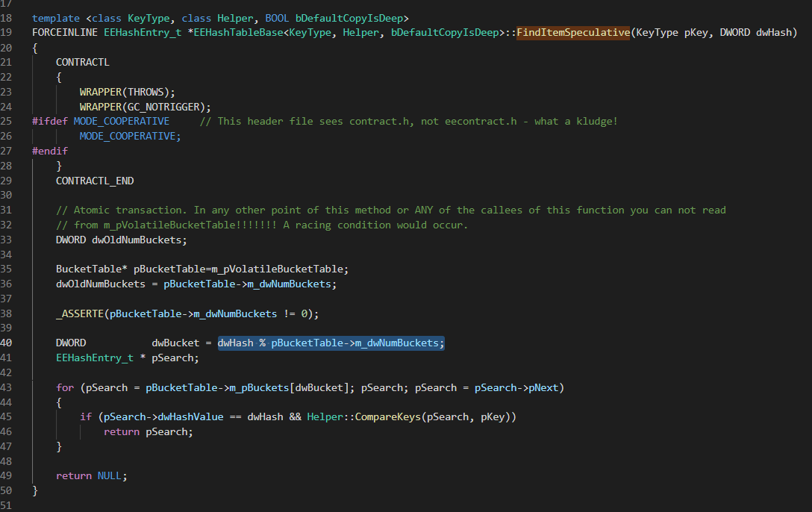Click the 'EEHashTableBase' class name

239,33
